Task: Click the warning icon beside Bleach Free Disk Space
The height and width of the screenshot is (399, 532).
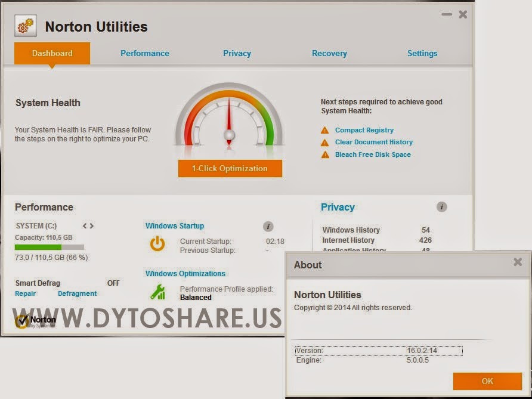Action: point(325,154)
